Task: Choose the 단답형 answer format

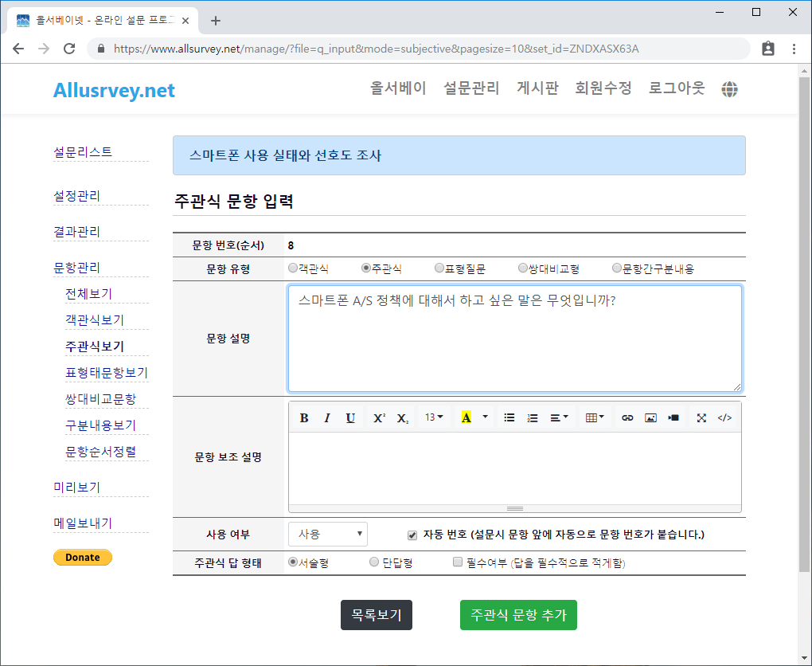Action: click(x=374, y=562)
